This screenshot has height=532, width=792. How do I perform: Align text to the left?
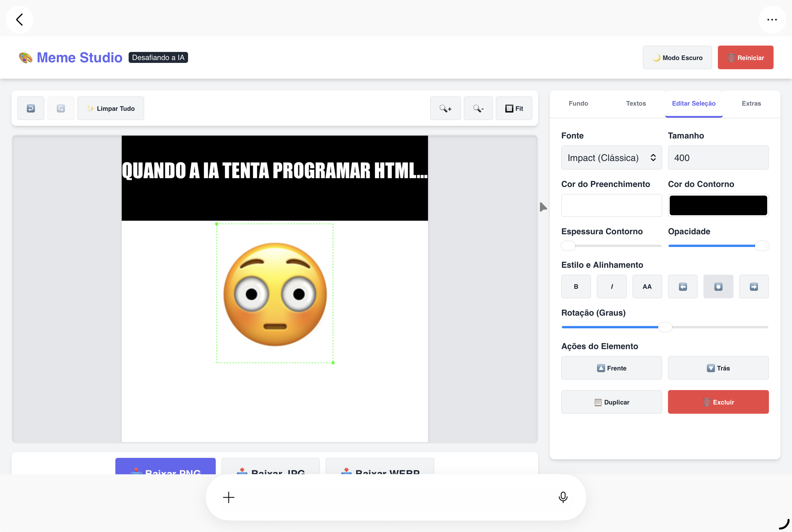tap(683, 286)
